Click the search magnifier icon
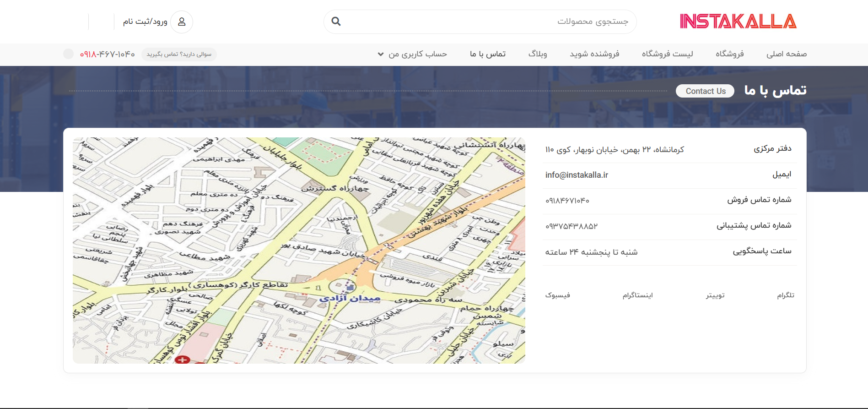Image resolution: width=868 pixels, height=409 pixels. pyautogui.click(x=336, y=22)
